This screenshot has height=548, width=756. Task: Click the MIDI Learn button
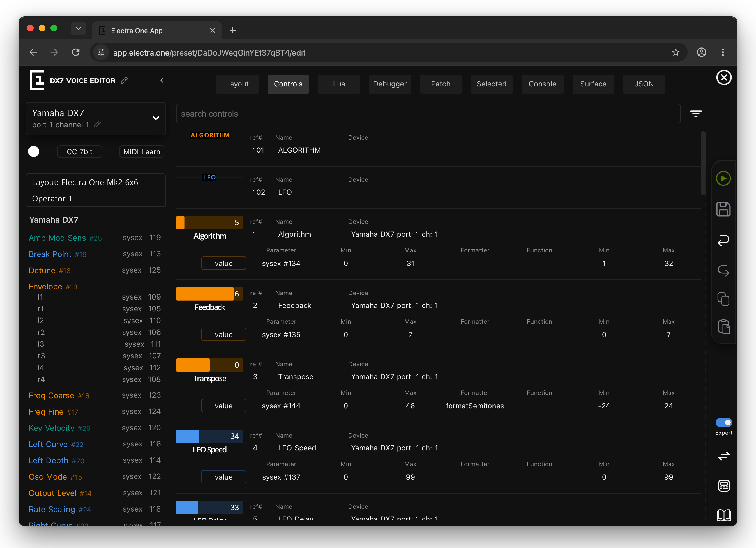pos(142,152)
